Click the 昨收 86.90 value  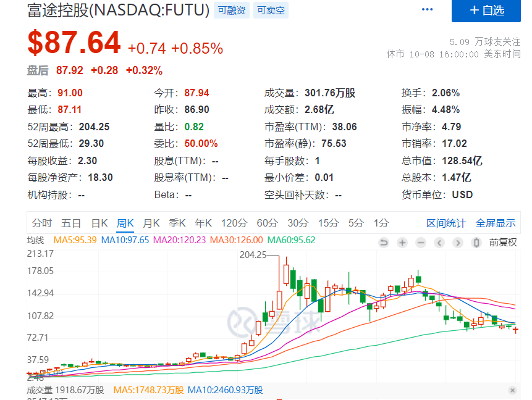click(196, 109)
